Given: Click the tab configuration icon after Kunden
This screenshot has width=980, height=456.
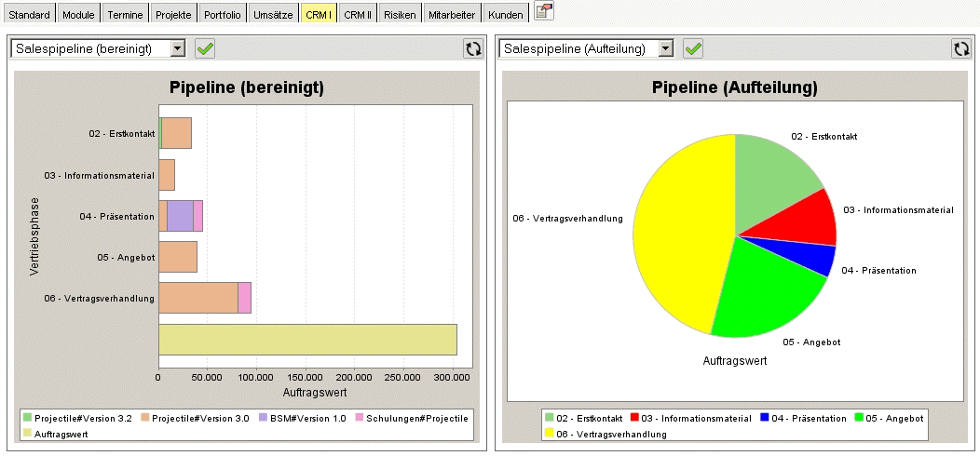Looking at the screenshot, I should coord(543,12).
